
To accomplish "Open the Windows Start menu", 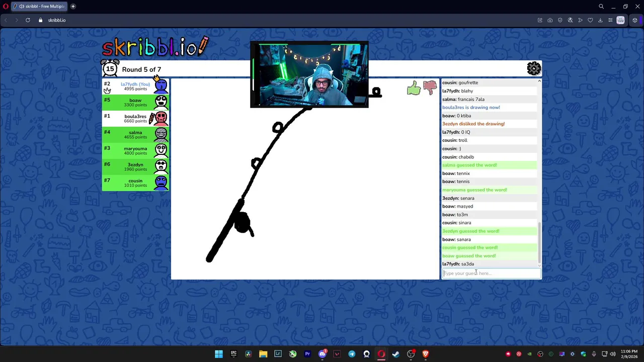I will click(x=219, y=354).
